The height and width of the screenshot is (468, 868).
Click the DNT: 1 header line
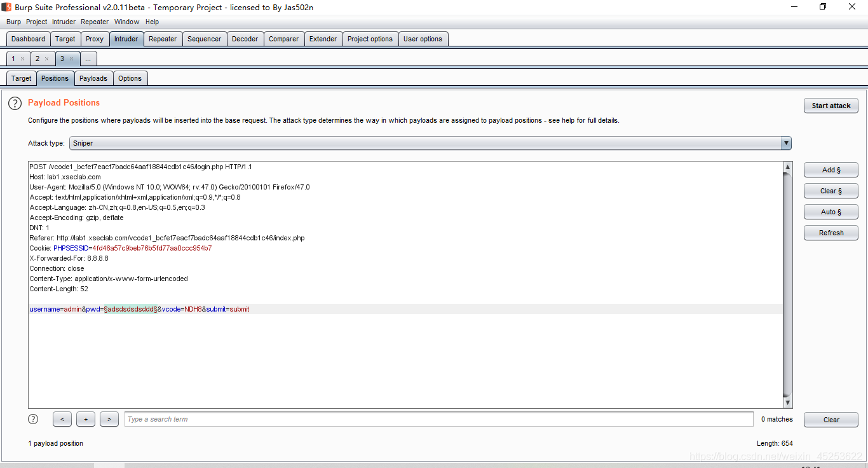pos(39,228)
